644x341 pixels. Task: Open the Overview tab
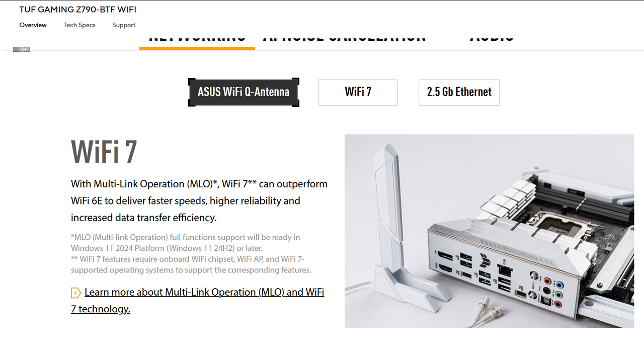coord(33,25)
